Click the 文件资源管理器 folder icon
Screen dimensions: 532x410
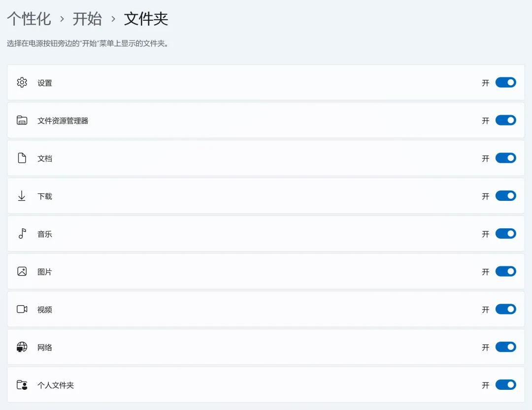coord(22,120)
